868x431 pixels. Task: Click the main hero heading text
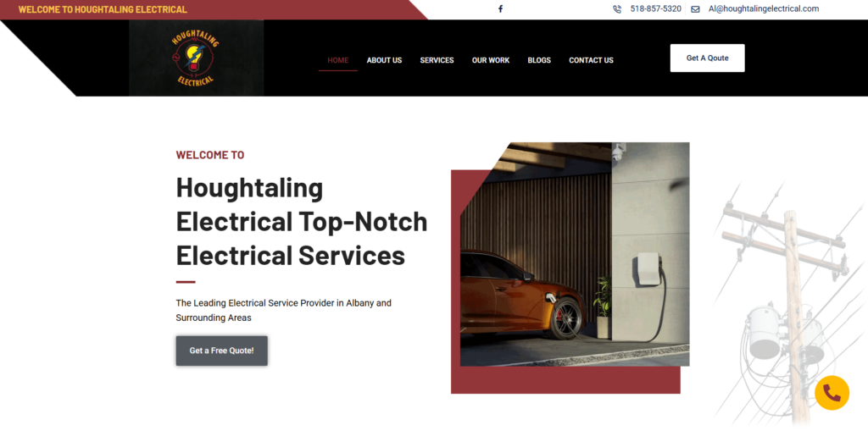(x=302, y=222)
